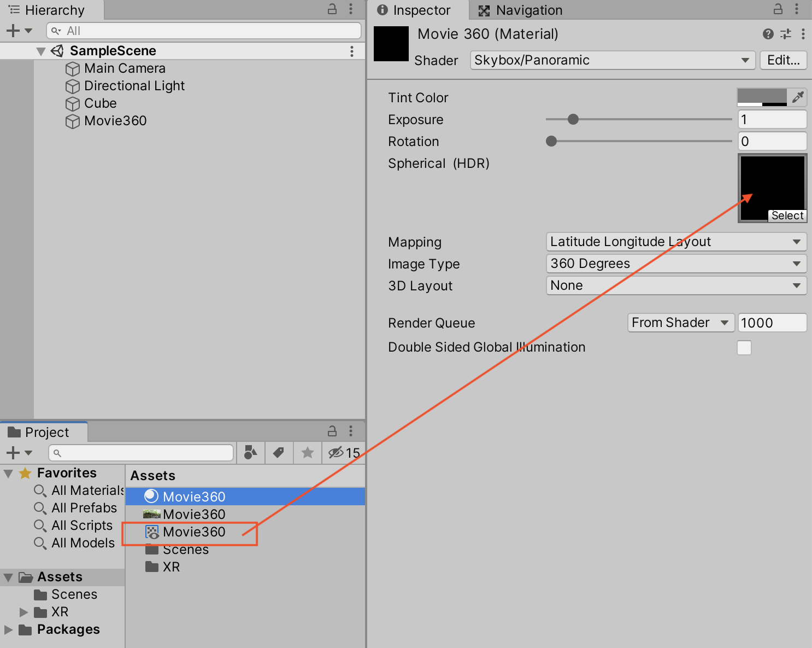
Task: Toggle the Hierarchy panel lock
Action: (332, 9)
